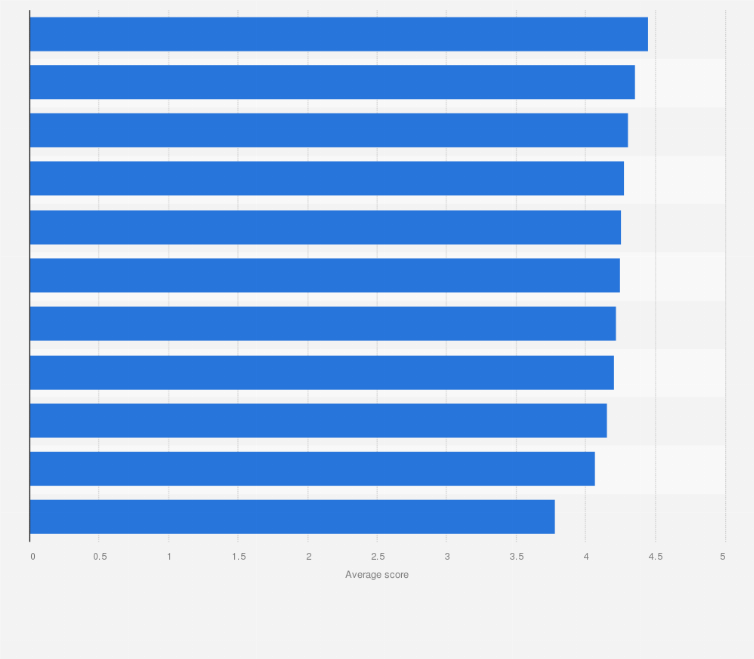
Task: Click the shortest bar at the bottom
Action: point(292,516)
